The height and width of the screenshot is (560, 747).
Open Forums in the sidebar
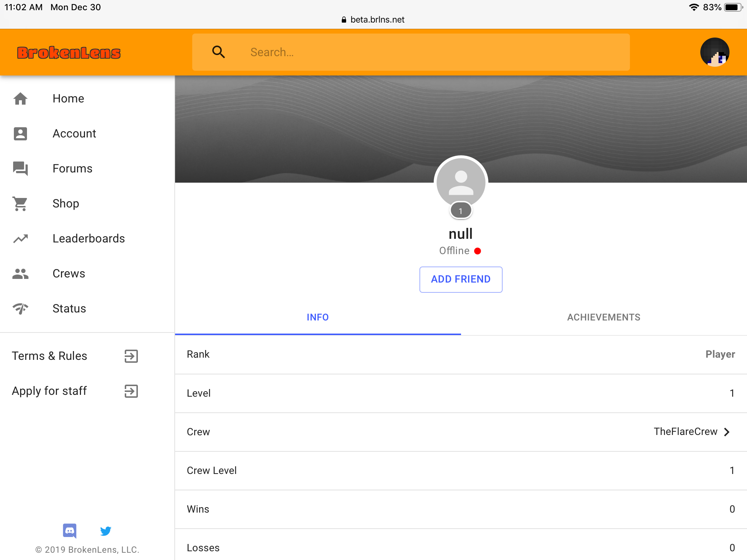tap(88, 168)
